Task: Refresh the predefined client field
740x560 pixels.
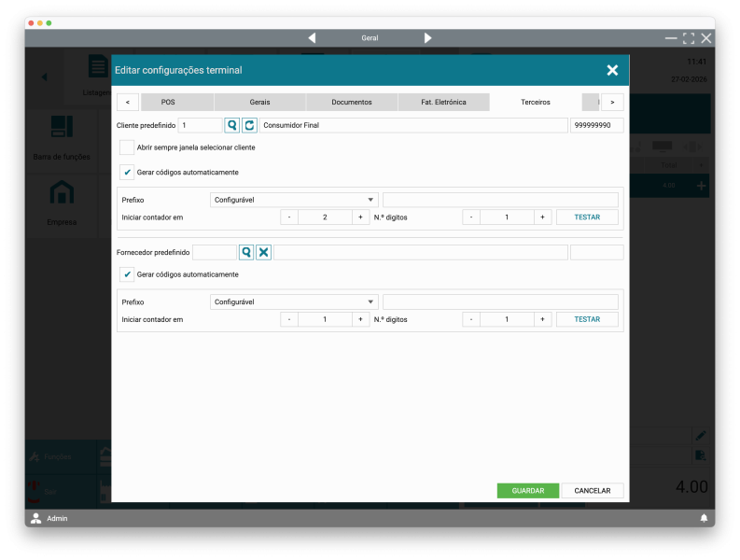Action: 249,125
